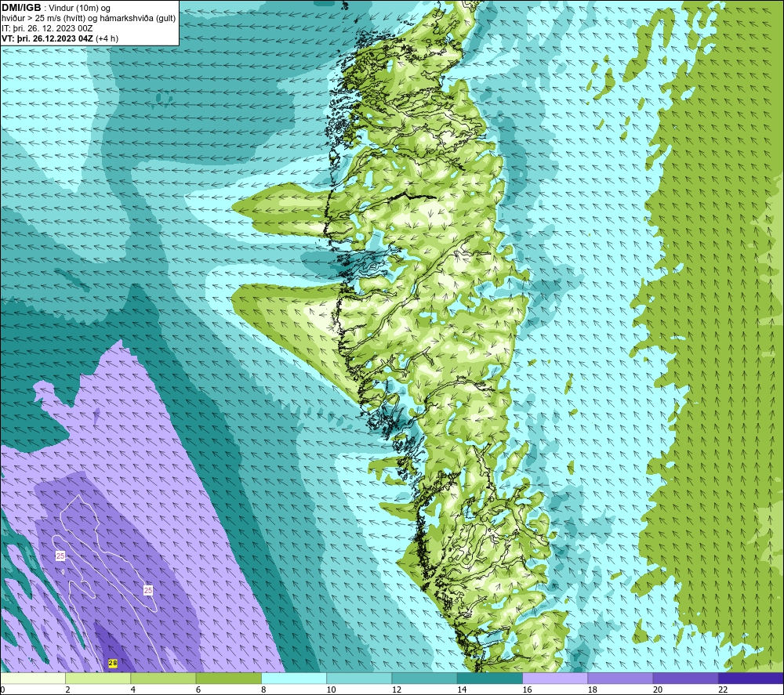The width and height of the screenshot is (784, 695).
Task: Select the 18–20 m/s purple legend swatch
Action: (x=620, y=678)
